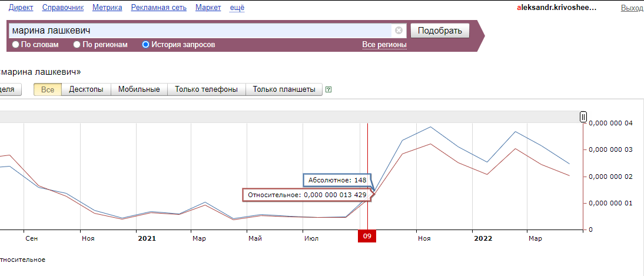Click the 'Май' axis label
Viewport: 644px width, 276px height.
click(255, 238)
